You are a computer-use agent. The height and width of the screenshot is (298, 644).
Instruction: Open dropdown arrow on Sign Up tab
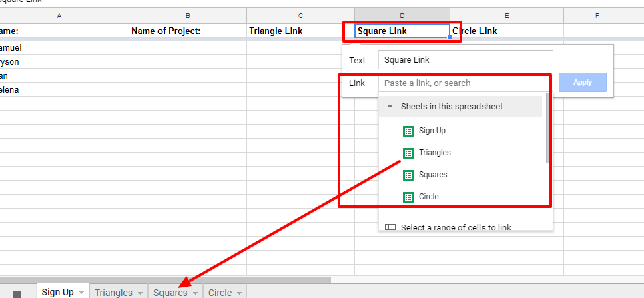click(81, 293)
